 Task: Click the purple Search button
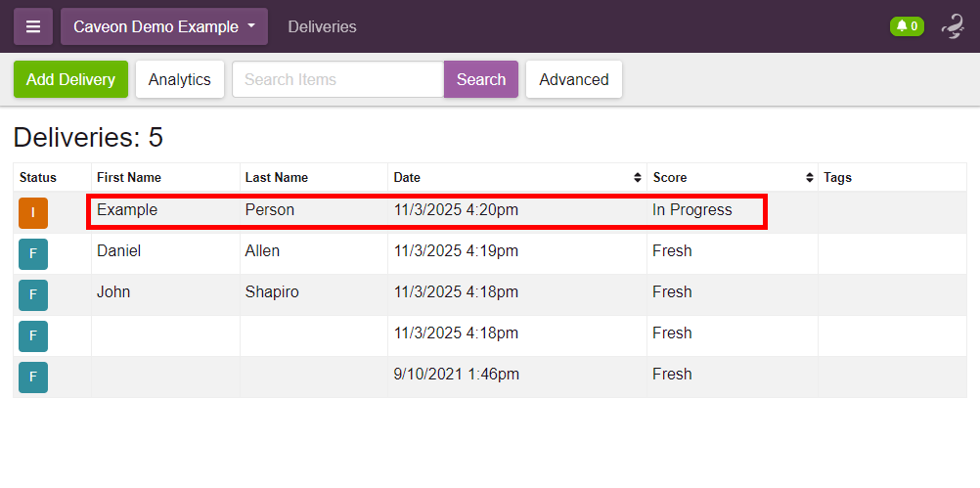pos(481,79)
